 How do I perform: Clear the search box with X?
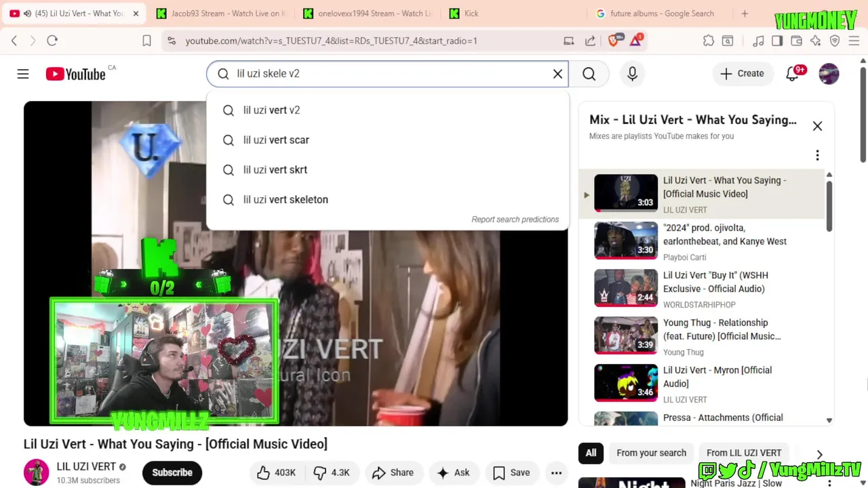(x=557, y=74)
